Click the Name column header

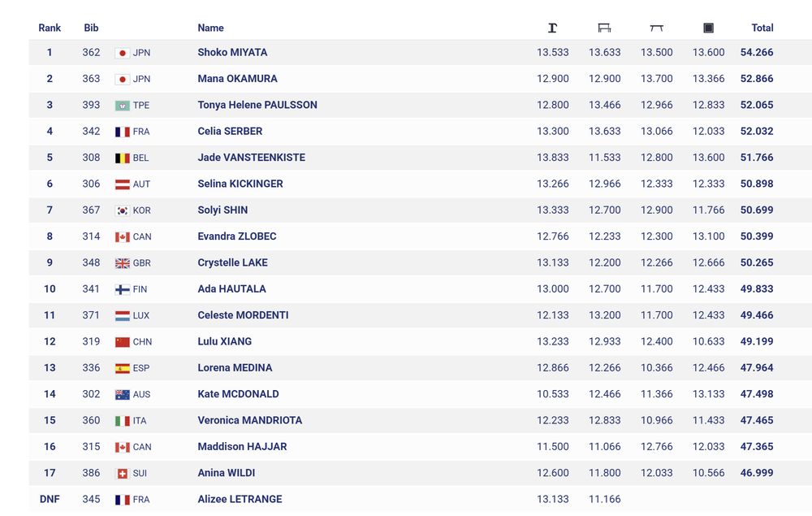[x=211, y=28]
